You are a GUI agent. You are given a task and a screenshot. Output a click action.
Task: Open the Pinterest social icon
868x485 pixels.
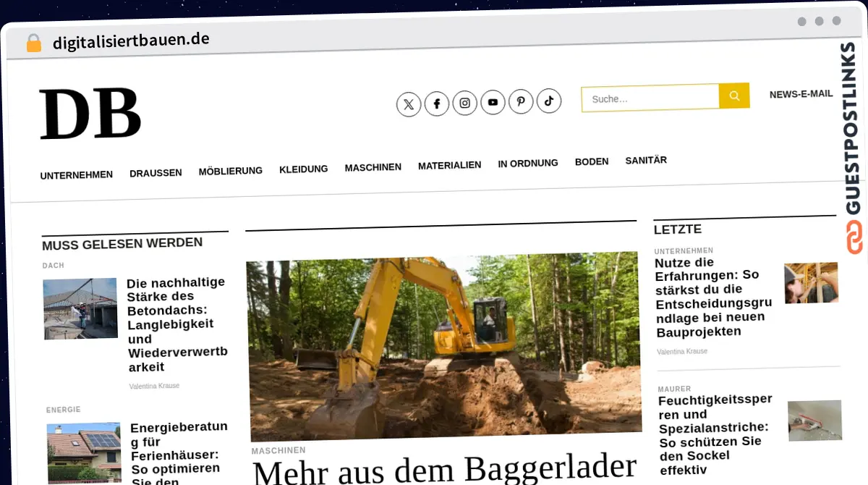coord(521,102)
